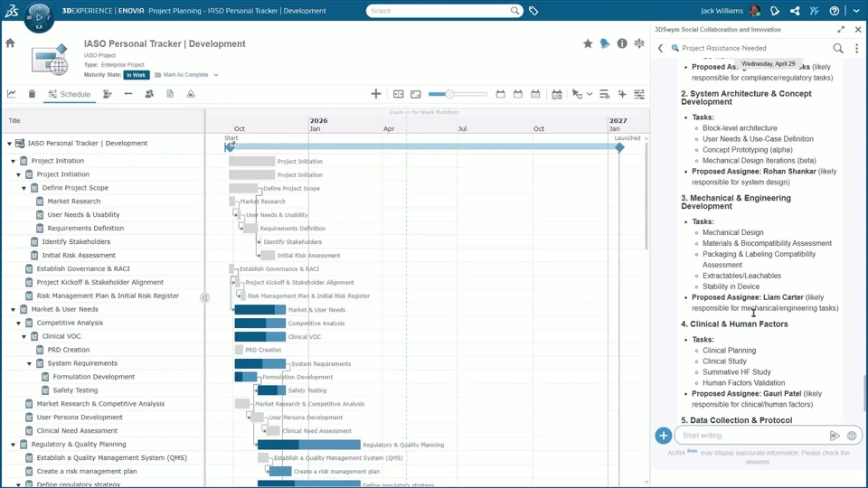Mark project as favorite with star
The image size is (868, 488).
coord(588,43)
